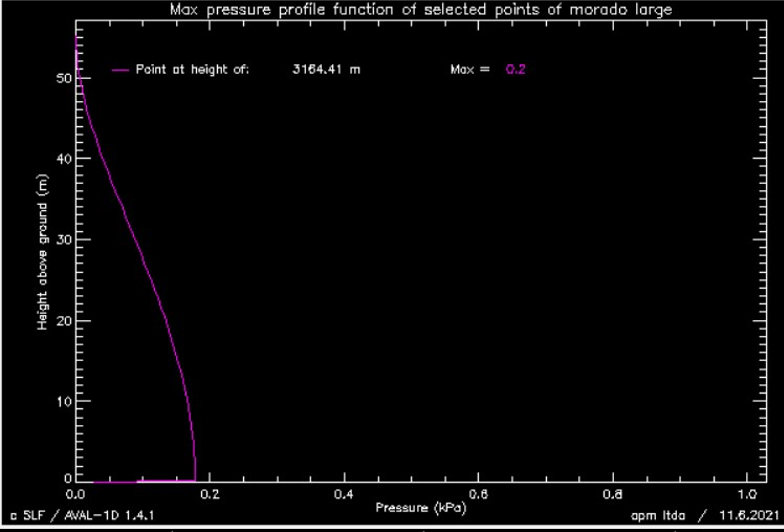Click the 0.2 tick on pressure axis
The height and width of the screenshot is (532, 784).
(209, 494)
